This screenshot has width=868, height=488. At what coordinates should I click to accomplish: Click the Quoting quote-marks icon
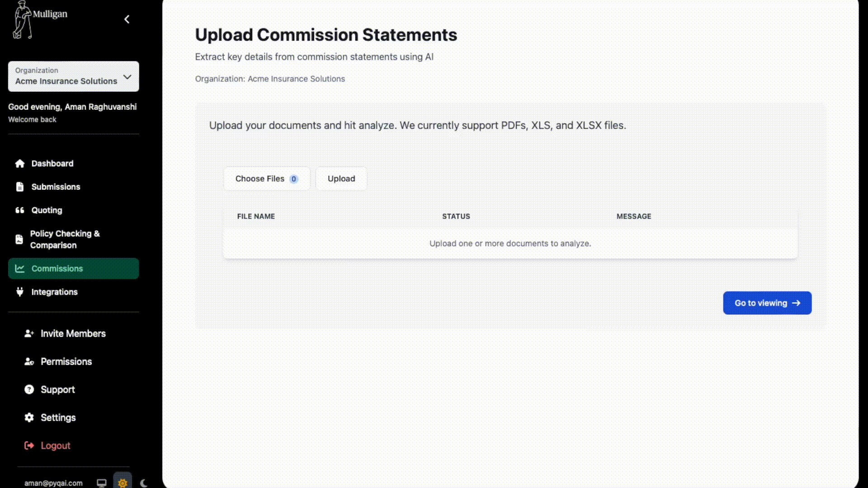pyautogui.click(x=19, y=210)
